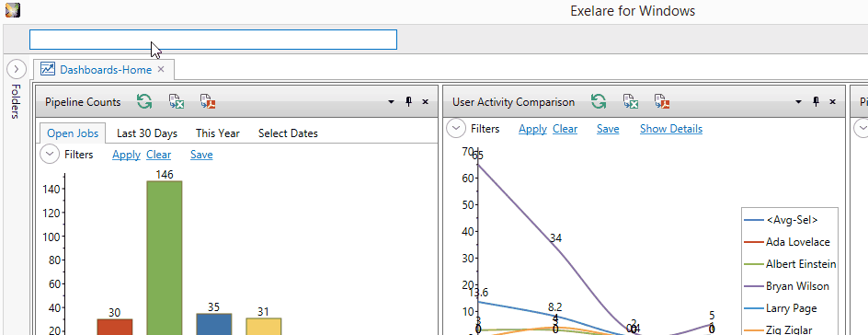
Task: Expand Filters in the rightmost partial panel
Action: (x=862, y=129)
